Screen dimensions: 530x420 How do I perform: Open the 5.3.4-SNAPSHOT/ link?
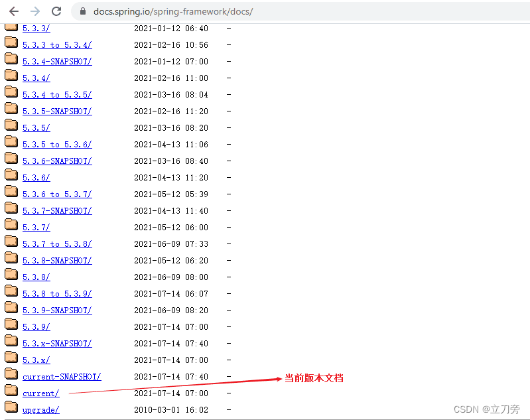coord(57,62)
